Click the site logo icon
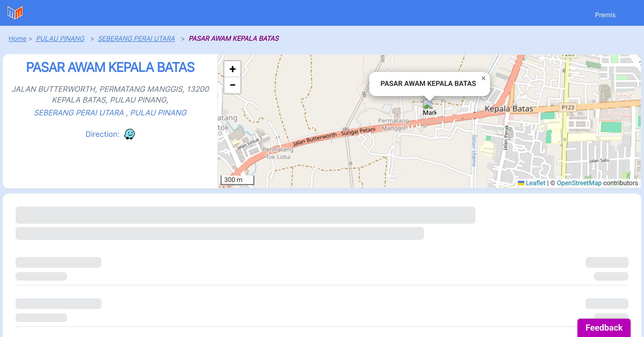 tap(15, 13)
